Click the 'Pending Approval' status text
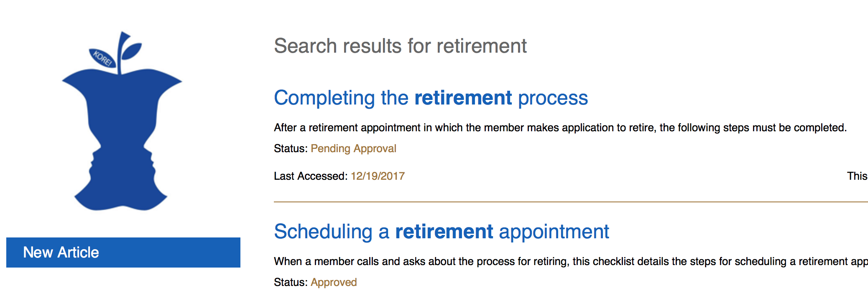Screen dimensions: 868x301 pyautogui.click(x=353, y=149)
